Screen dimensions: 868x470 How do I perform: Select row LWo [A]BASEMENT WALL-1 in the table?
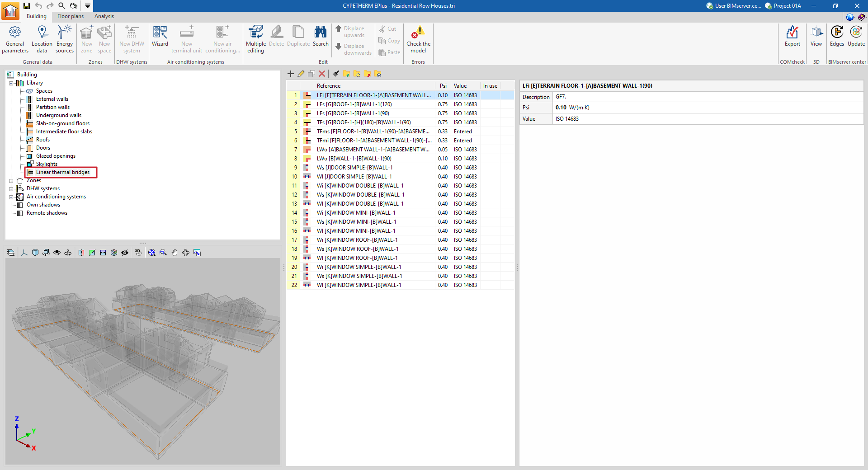click(x=373, y=149)
